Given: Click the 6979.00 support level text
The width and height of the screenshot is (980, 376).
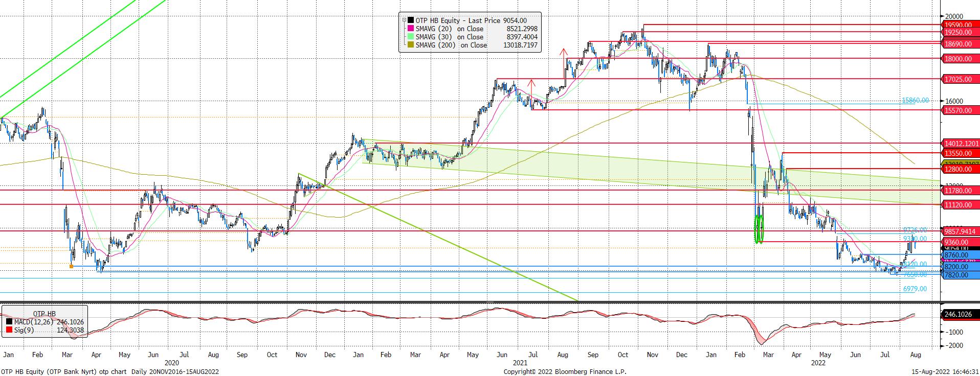Looking at the screenshot, I should click(x=915, y=289).
